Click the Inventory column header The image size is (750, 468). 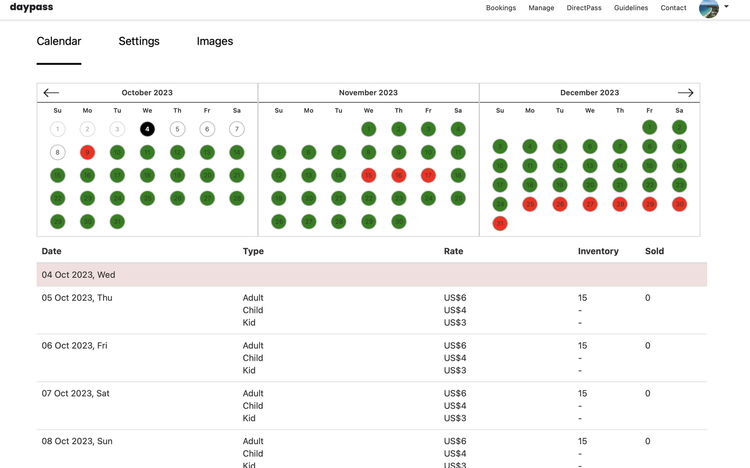[598, 251]
